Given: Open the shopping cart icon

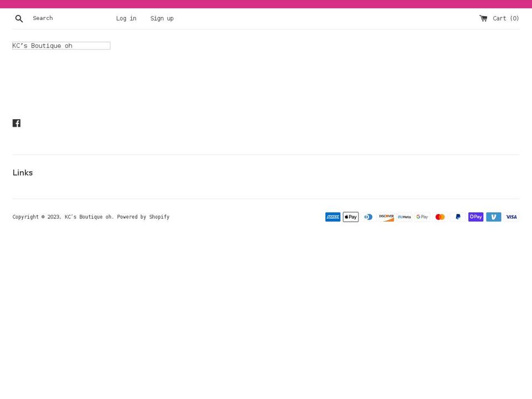Looking at the screenshot, I should pyautogui.click(x=483, y=18).
